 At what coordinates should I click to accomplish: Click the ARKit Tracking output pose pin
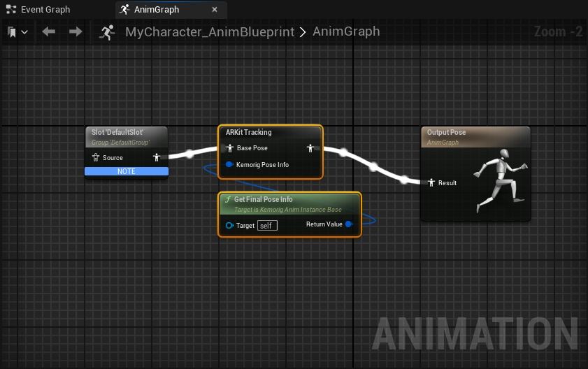click(310, 148)
